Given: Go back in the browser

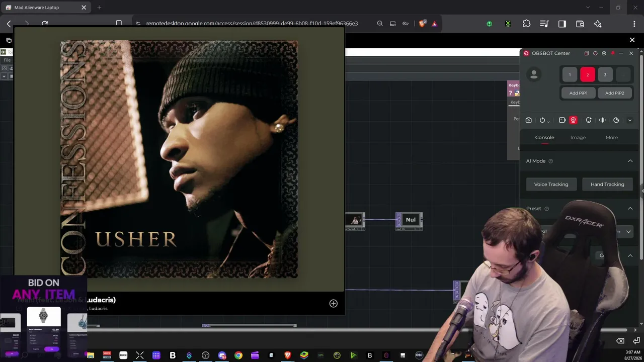Looking at the screenshot, I should (9, 24).
